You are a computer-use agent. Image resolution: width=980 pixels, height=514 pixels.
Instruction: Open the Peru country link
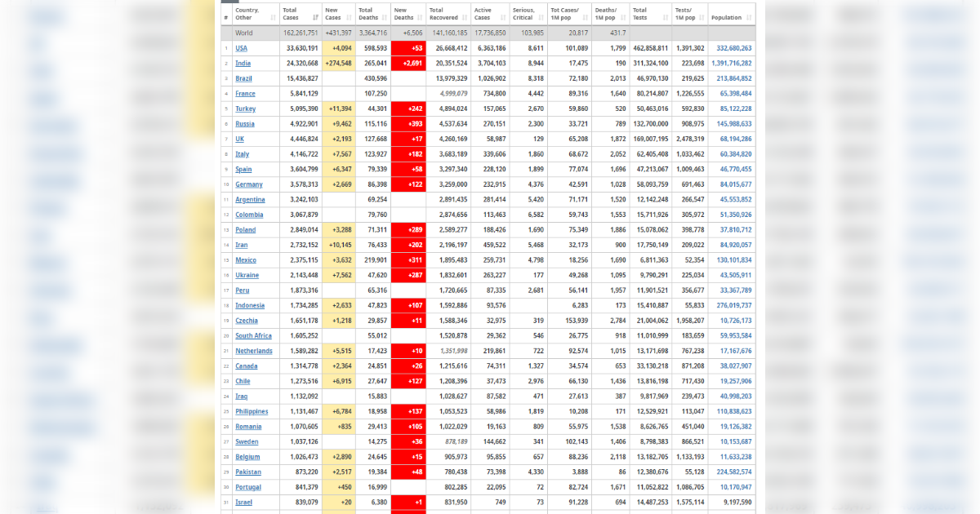coord(243,290)
